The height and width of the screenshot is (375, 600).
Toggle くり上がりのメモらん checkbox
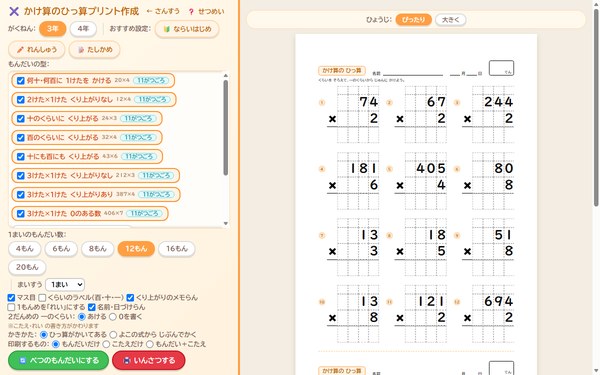coord(130,297)
